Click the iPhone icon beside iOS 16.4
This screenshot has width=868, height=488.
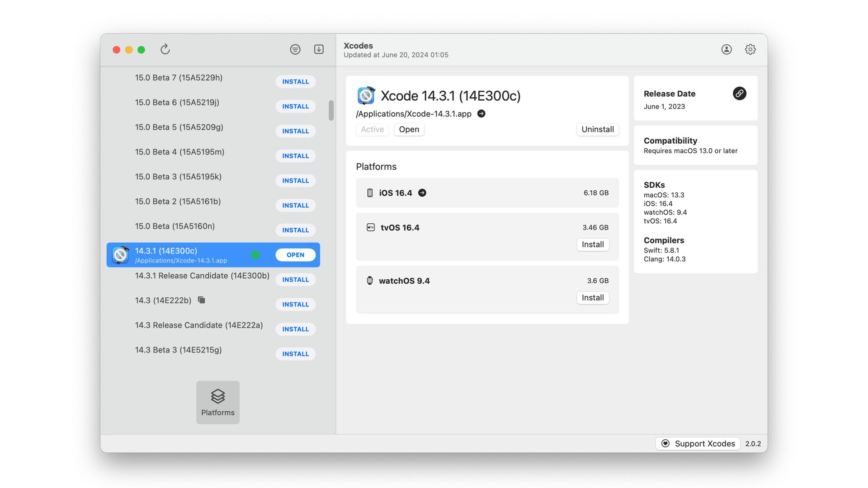[x=370, y=193]
